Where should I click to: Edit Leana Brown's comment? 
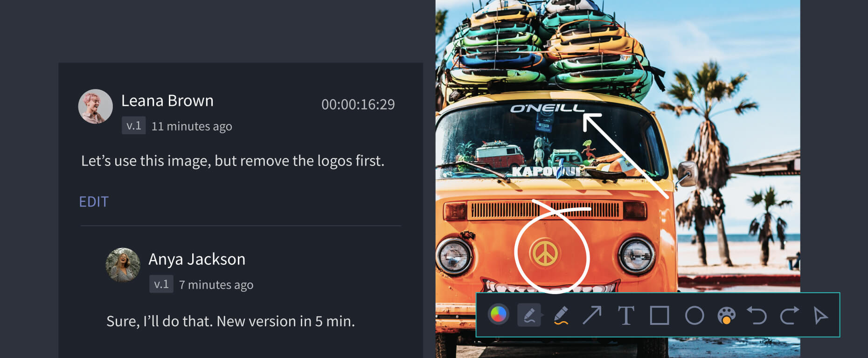click(x=94, y=201)
